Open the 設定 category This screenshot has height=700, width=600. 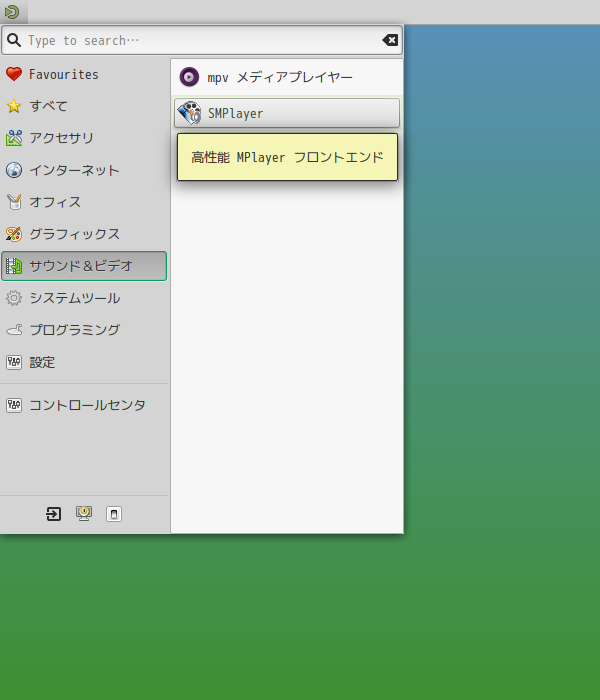(x=84, y=362)
